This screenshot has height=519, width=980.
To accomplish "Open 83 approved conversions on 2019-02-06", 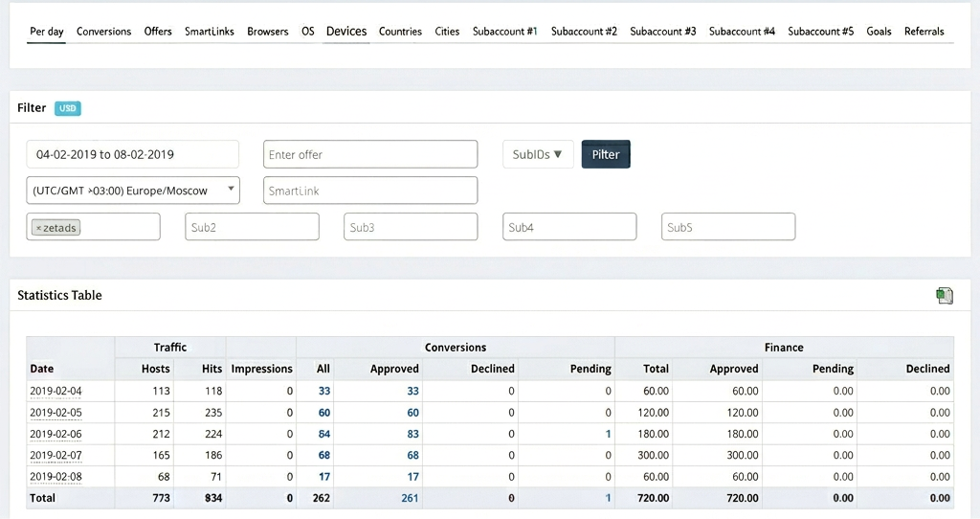I will tap(413, 434).
